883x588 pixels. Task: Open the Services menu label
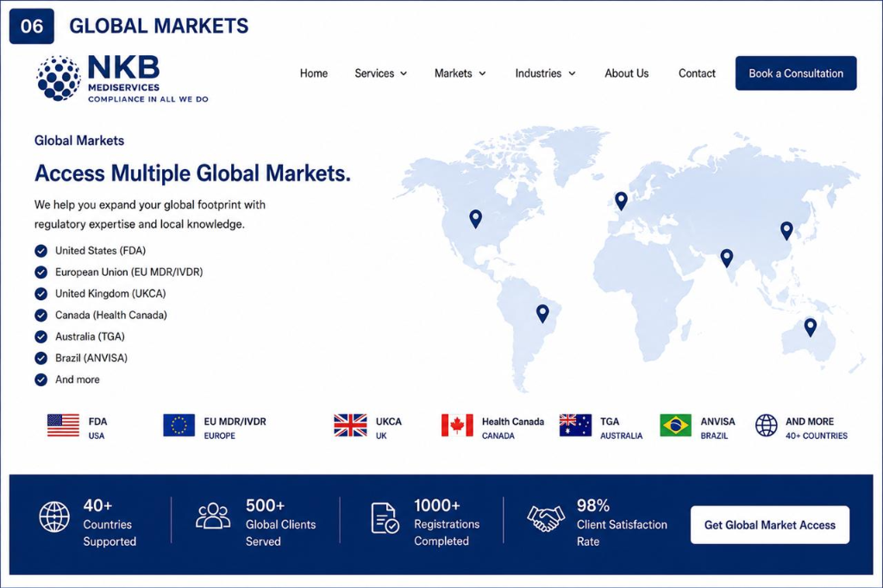click(x=374, y=73)
